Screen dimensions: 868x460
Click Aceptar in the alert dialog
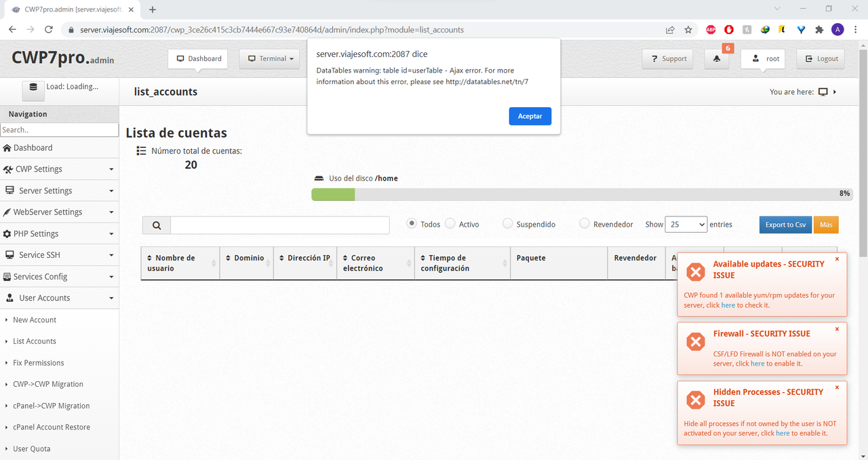pos(530,116)
